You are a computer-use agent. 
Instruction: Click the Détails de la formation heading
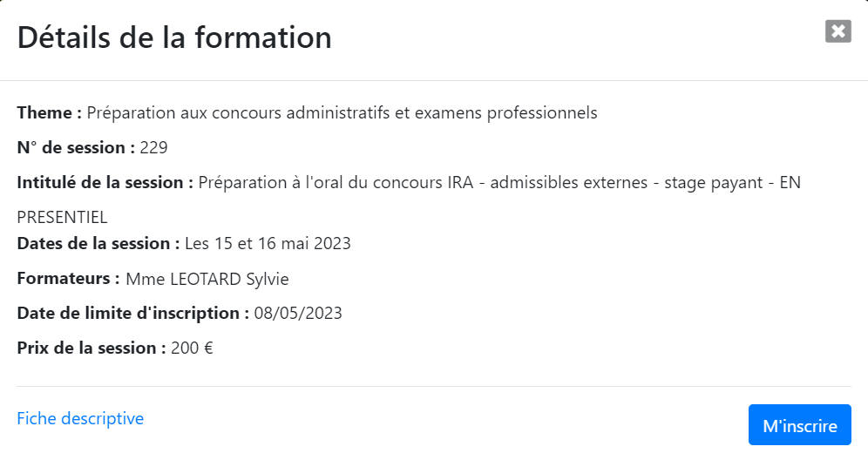point(174,37)
